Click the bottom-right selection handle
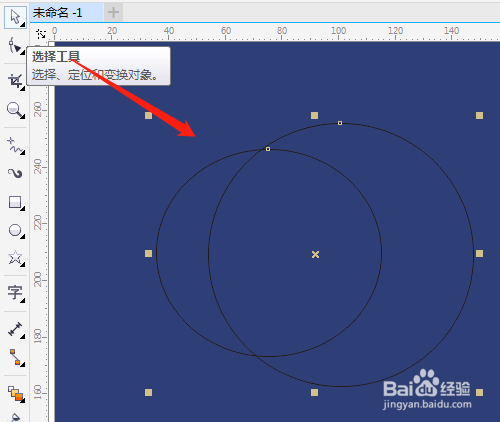This screenshot has width=500, height=422. [479, 392]
